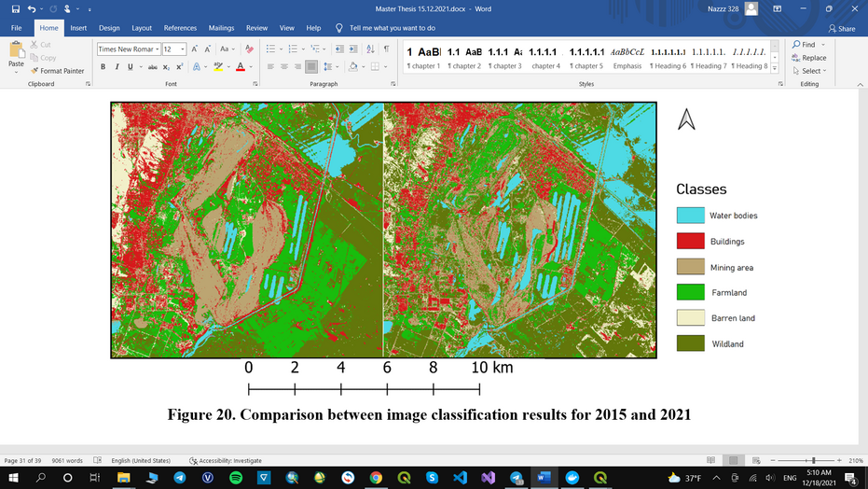Select the Format Painter tool
The width and height of the screenshot is (868, 489).
[x=57, y=71]
